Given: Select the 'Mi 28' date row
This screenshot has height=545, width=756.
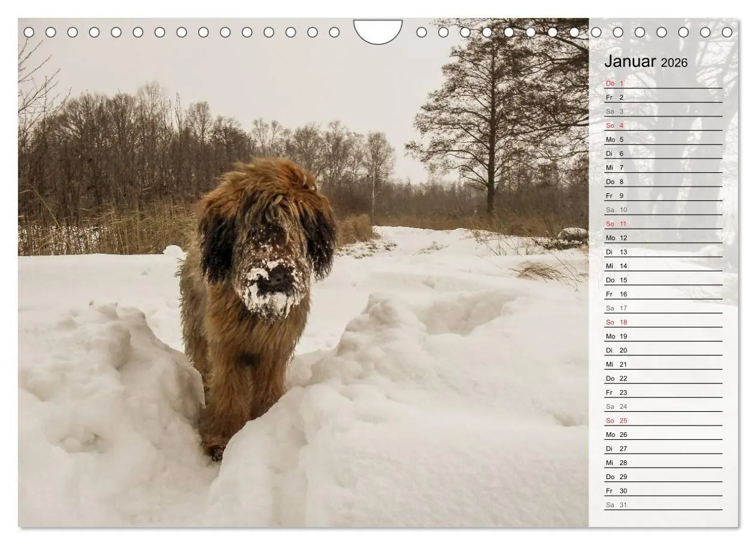Looking at the screenshot, I should click(x=663, y=463).
